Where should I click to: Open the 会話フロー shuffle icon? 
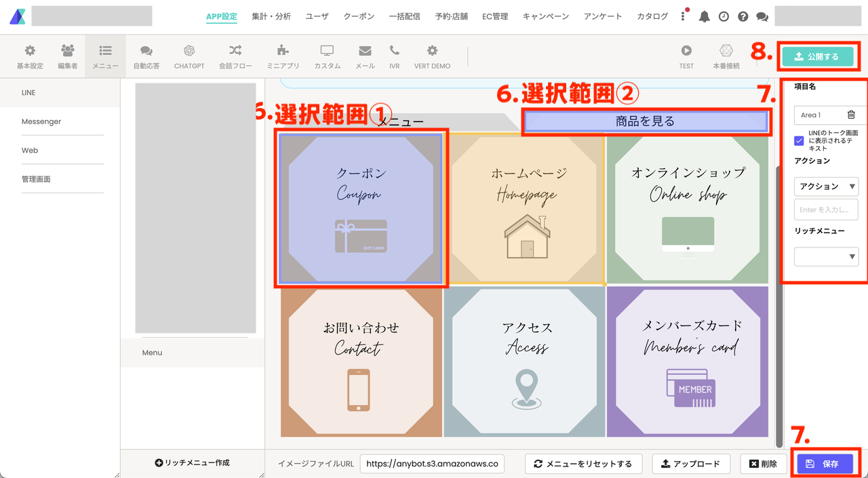[x=235, y=51]
